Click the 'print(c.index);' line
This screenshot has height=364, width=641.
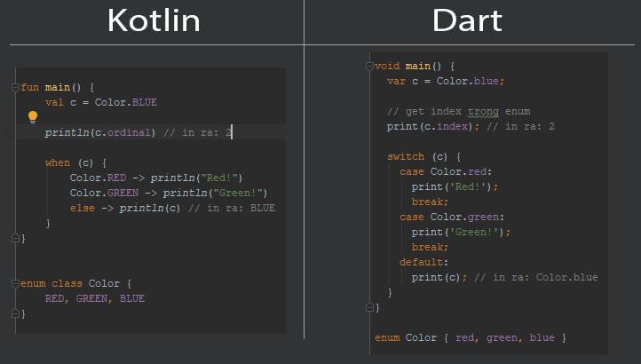pos(471,126)
